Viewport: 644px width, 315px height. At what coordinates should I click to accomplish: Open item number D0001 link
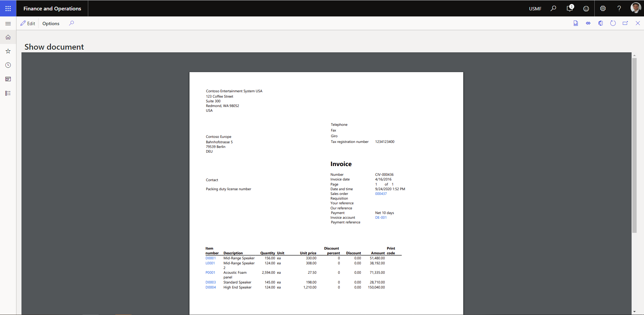[x=211, y=258]
